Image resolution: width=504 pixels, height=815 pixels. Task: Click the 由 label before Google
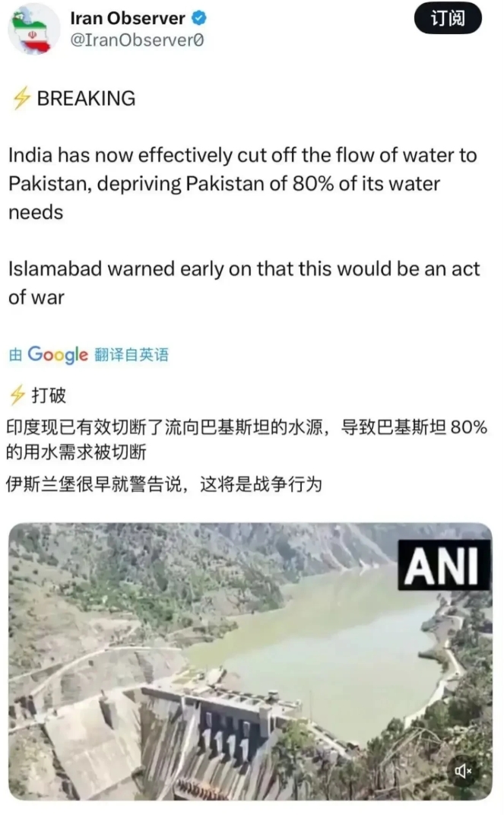[16, 355]
